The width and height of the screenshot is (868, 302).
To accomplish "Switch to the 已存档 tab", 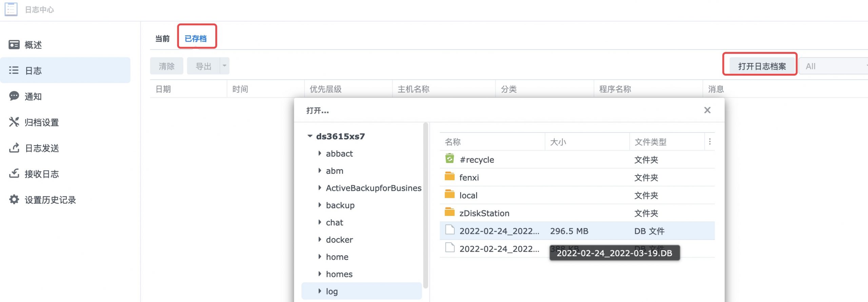I will (x=196, y=39).
